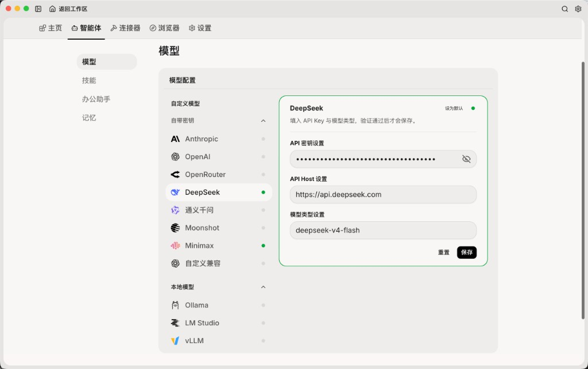Viewport: 588px width, 369px height.
Task: Open the gear icon in title bar
Action: pos(578,9)
